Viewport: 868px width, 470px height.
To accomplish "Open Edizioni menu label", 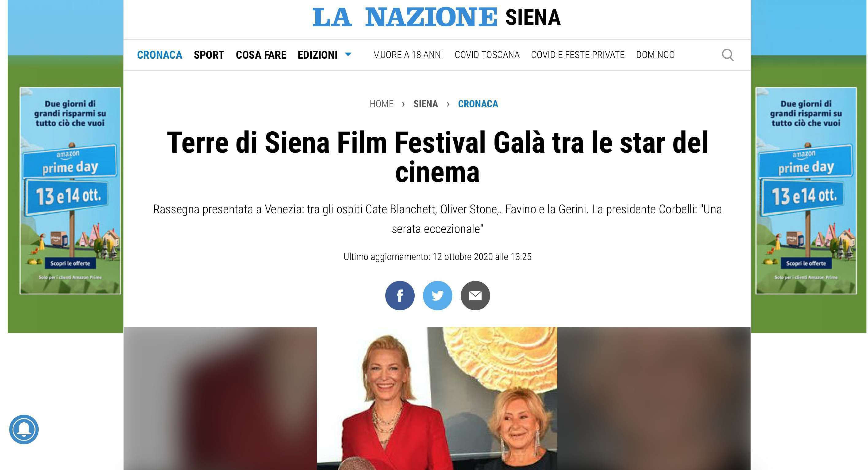I will point(317,55).
